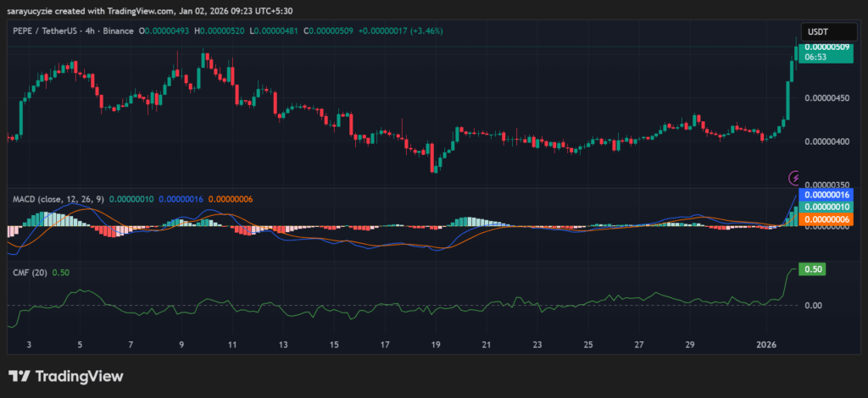Click the 0.00000450 price axis label

click(x=827, y=98)
